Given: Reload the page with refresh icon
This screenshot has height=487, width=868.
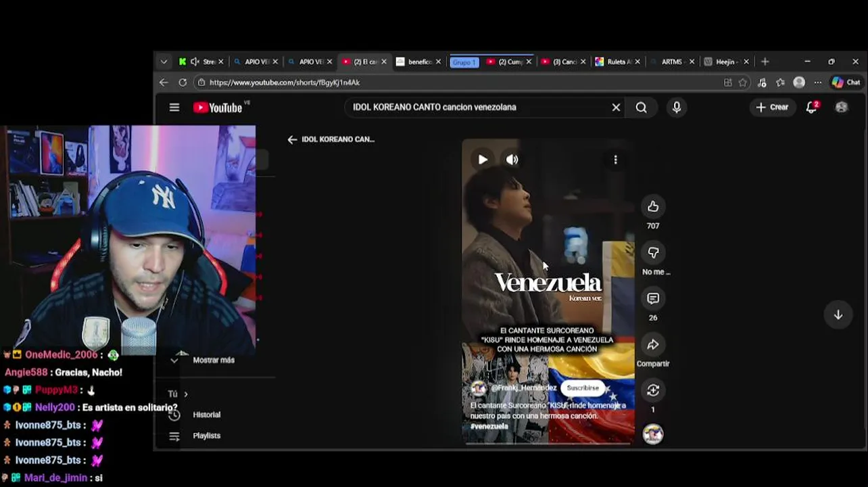Looking at the screenshot, I should 183,83.
